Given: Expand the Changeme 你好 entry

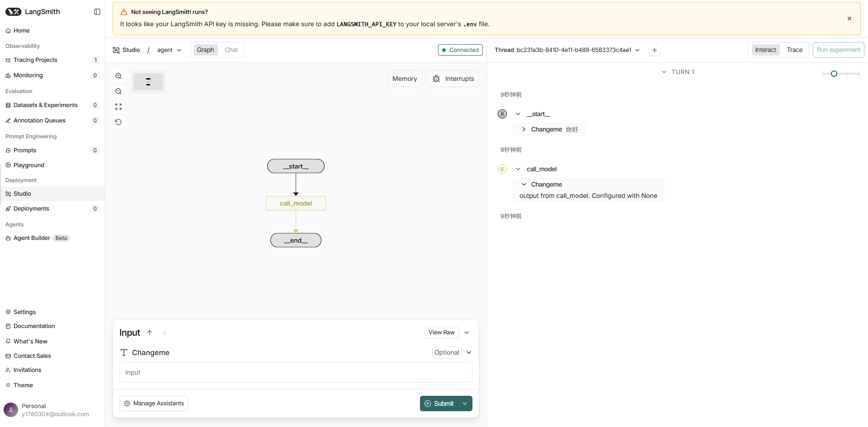Looking at the screenshot, I should pyautogui.click(x=524, y=129).
